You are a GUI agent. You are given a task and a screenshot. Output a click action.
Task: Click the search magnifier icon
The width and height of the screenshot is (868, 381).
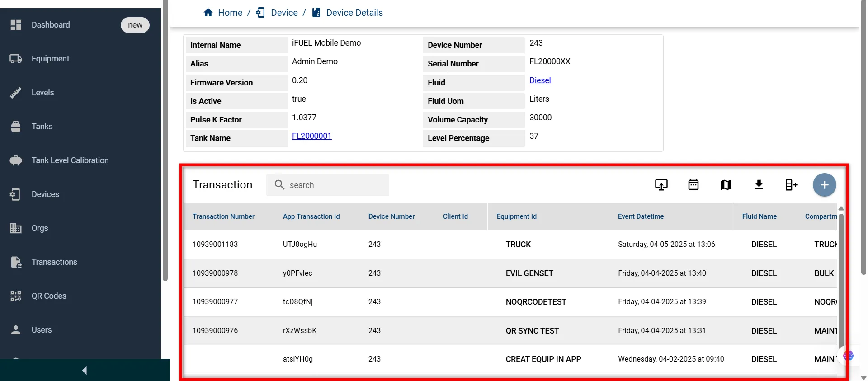click(279, 185)
